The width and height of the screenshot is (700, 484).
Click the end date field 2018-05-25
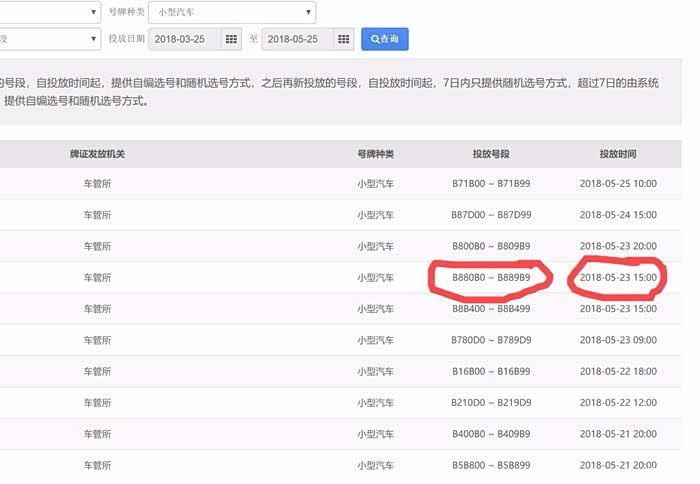pos(297,39)
